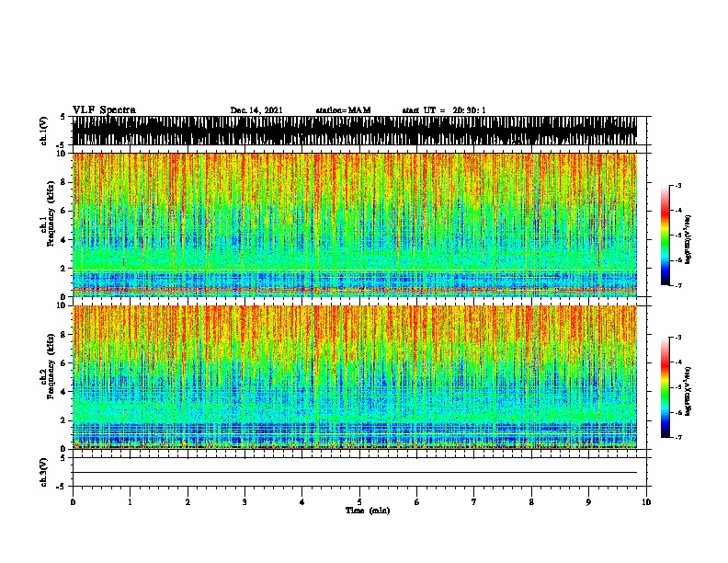The width and height of the screenshot is (728, 563).
Task: Click the "-3" label on ch.2 colorbar
Action: click(677, 338)
